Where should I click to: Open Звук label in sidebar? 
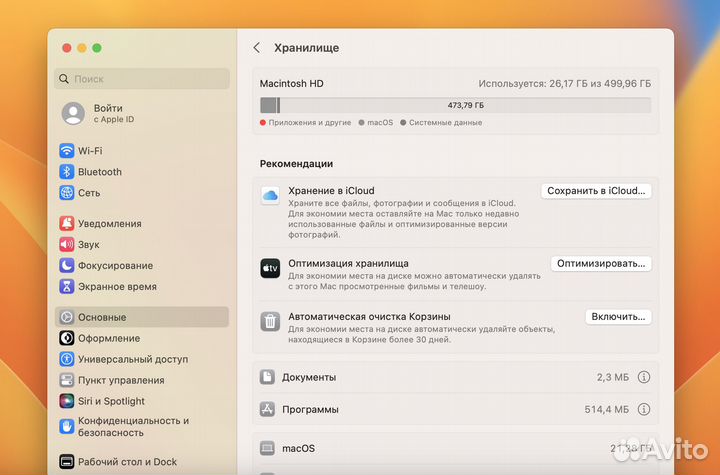pos(89,244)
